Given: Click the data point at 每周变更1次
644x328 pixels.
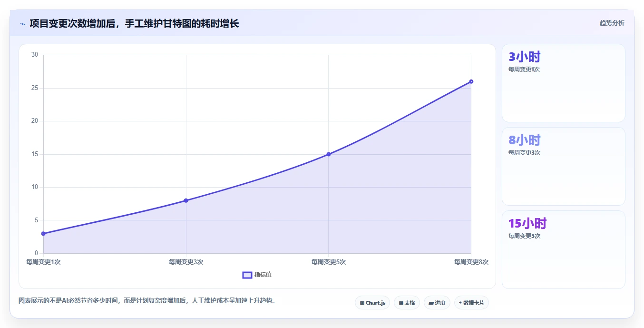Looking at the screenshot, I should [43, 234].
